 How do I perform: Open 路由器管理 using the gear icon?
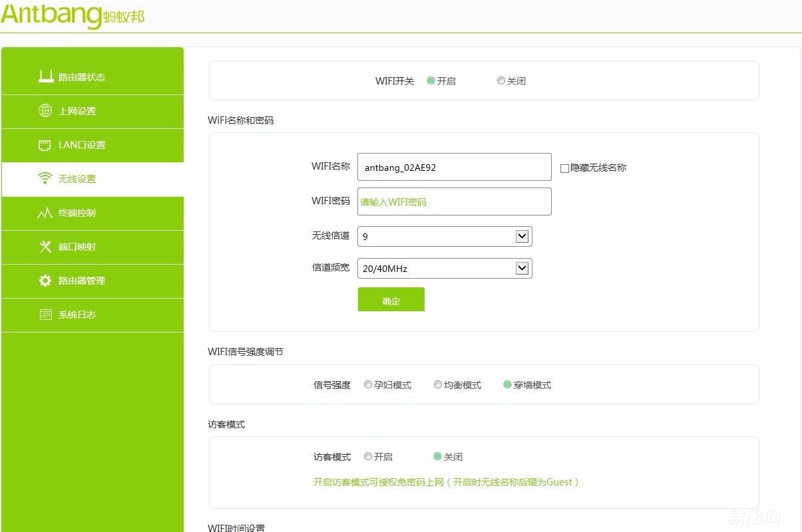tap(44, 280)
